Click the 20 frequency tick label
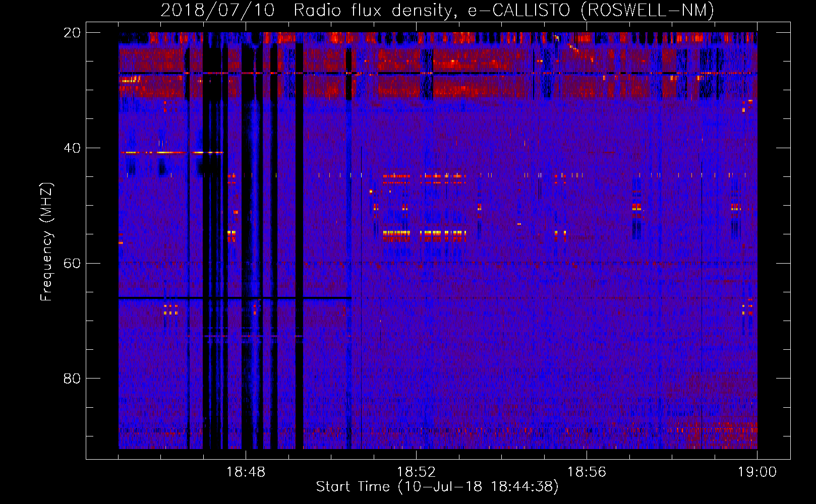Image resolution: width=816 pixels, height=504 pixels. (72, 33)
